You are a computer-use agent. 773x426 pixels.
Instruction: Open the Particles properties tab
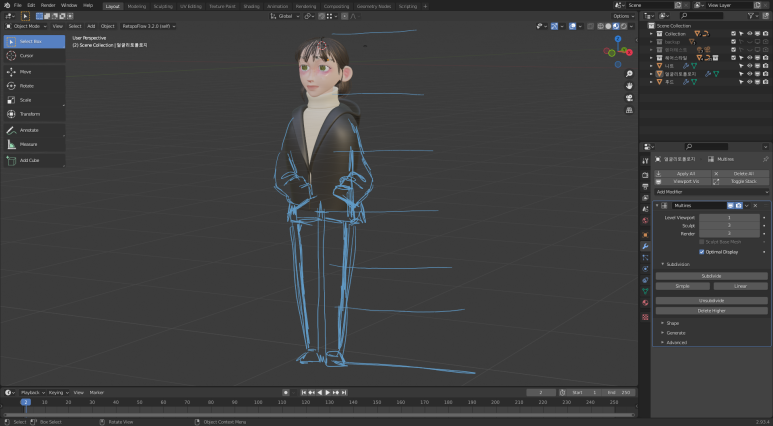click(x=645, y=257)
